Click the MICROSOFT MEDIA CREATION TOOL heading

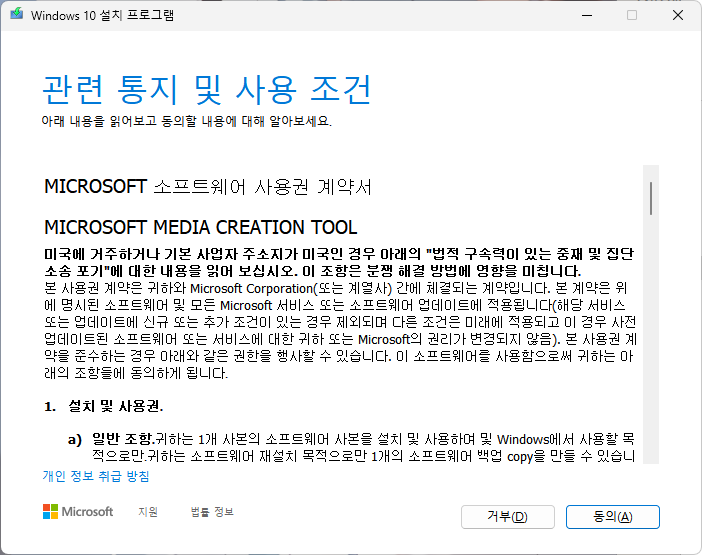pos(201,227)
